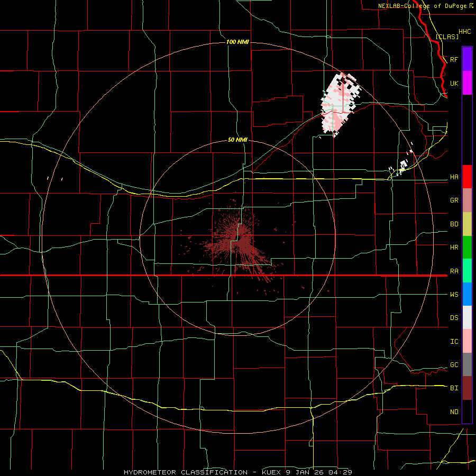This screenshot has height=476, width=476.
Task: Click the HHC product label
Action: [x=465, y=32]
